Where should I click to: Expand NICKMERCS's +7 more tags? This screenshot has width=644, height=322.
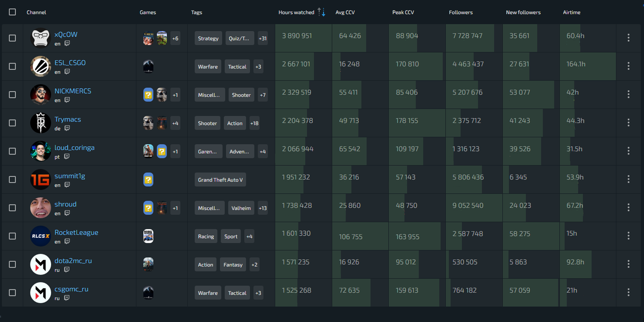point(263,95)
